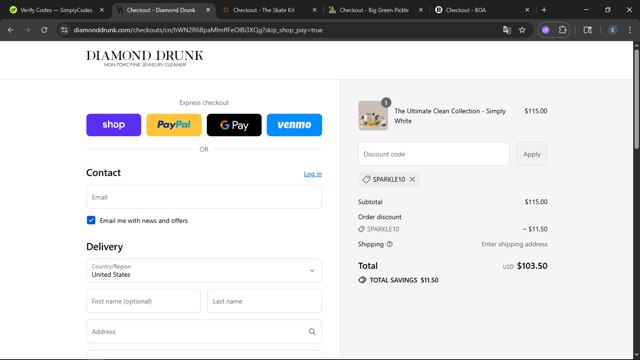Uncheck Email me with news and offers
This screenshot has width=640, height=360.
91,220
